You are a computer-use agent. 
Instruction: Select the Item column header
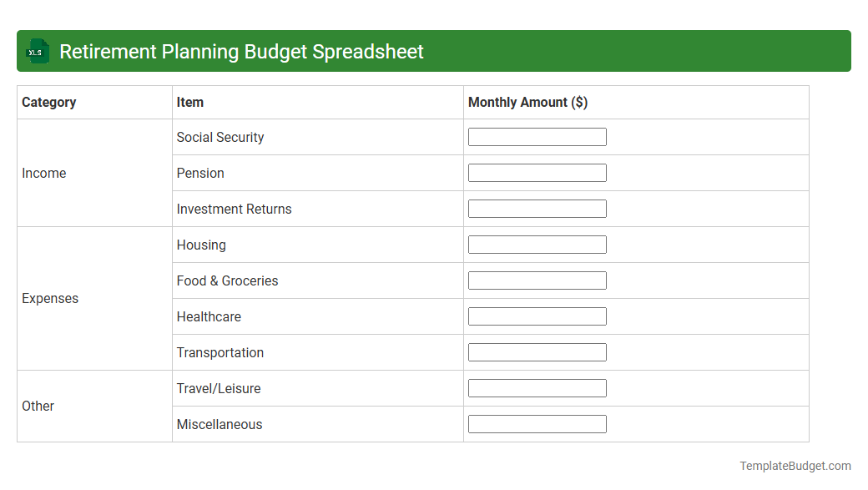pos(189,102)
